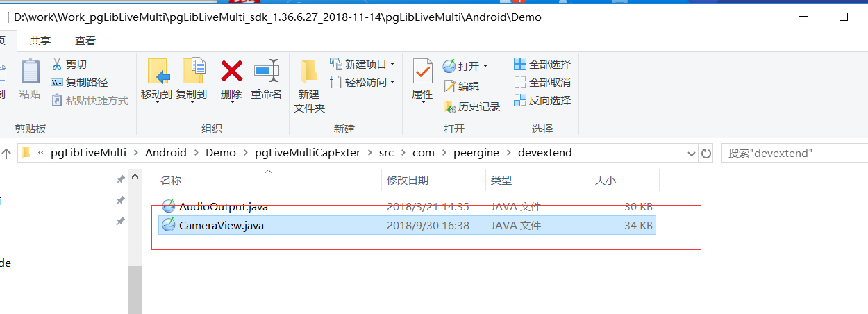
Task: Click the Copy Path (复制路径) button
Action: point(80,83)
